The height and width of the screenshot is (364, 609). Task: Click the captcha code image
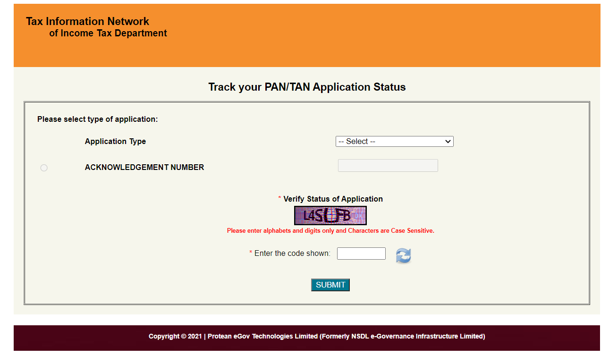(330, 216)
